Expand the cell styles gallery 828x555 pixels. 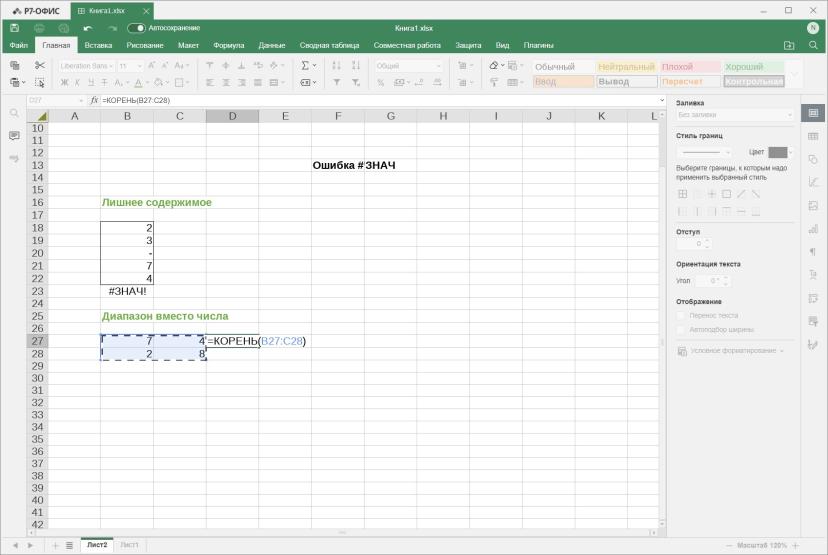(x=794, y=74)
